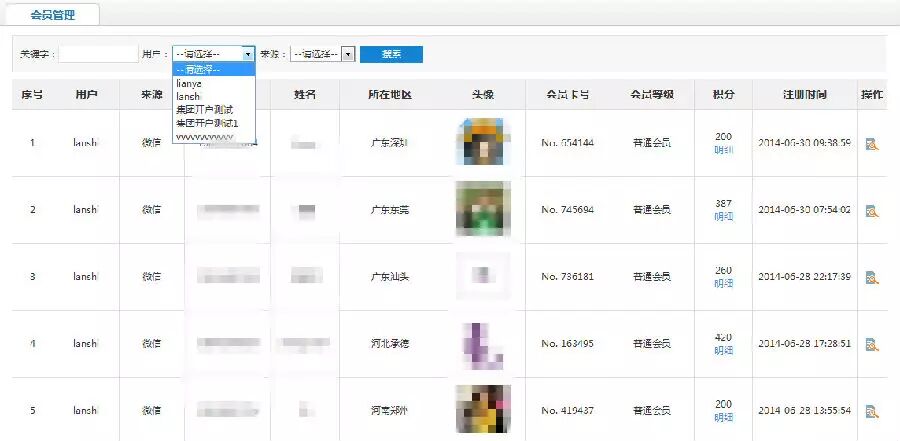The width and height of the screenshot is (900, 441).
Task: Choose the highlighted --请选择-- option in the list
Action: point(214,69)
